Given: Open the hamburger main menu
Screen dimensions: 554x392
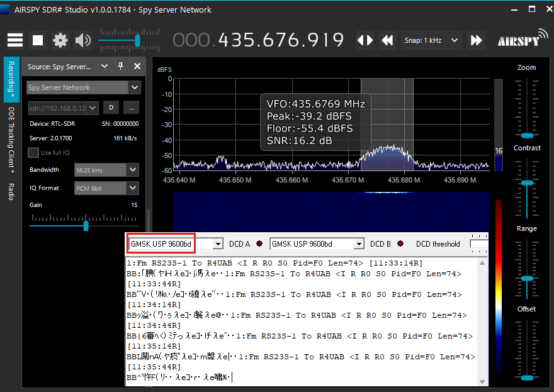Looking at the screenshot, I should [x=15, y=40].
